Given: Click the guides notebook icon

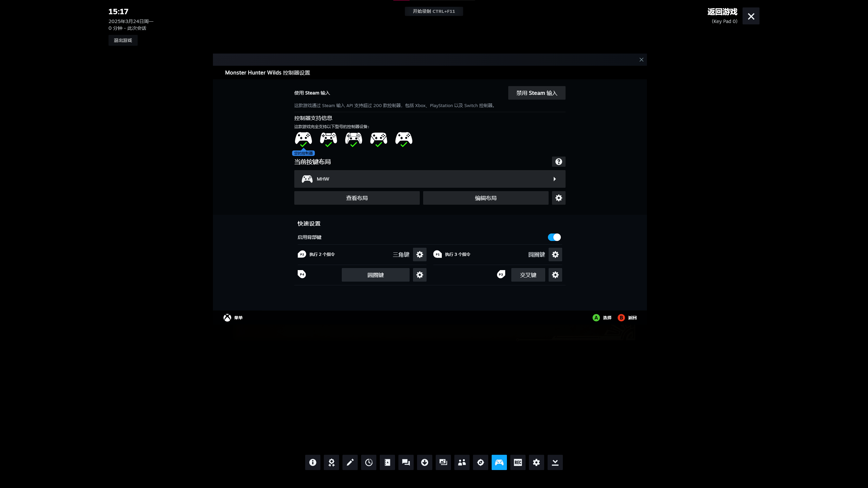Looking at the screenshot, I should 387,462.
